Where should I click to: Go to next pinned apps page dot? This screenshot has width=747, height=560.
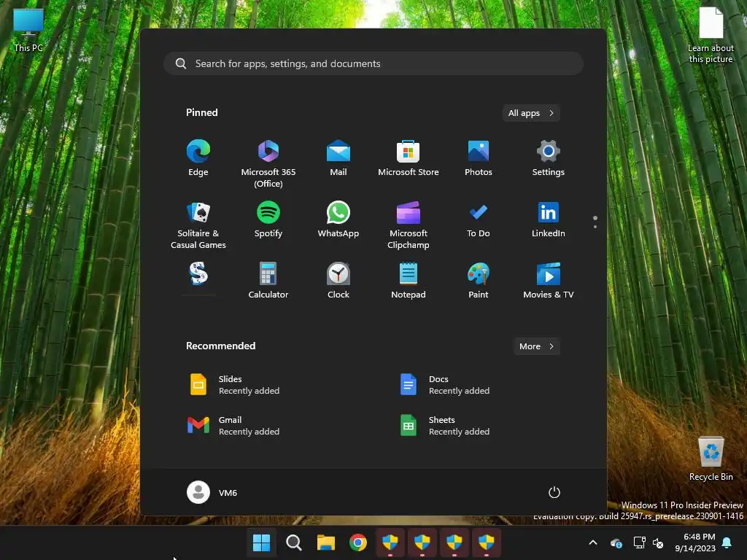595,227
